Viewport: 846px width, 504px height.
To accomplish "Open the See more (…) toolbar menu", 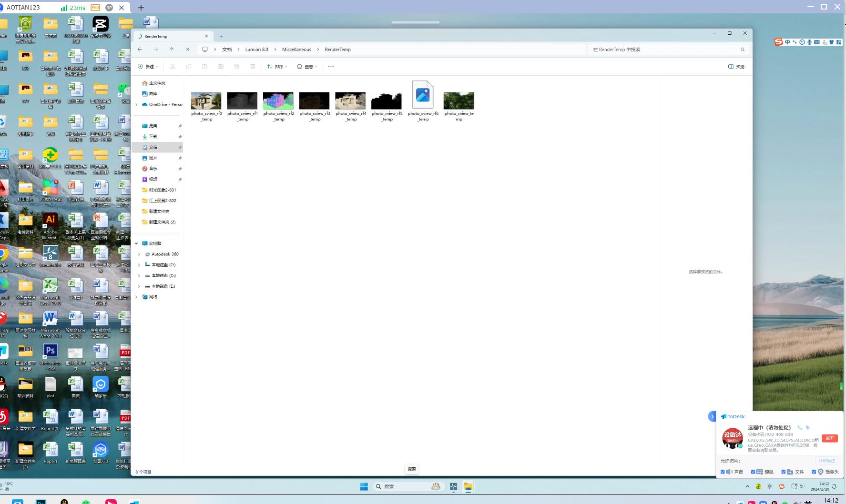I will tap(331, 67).
